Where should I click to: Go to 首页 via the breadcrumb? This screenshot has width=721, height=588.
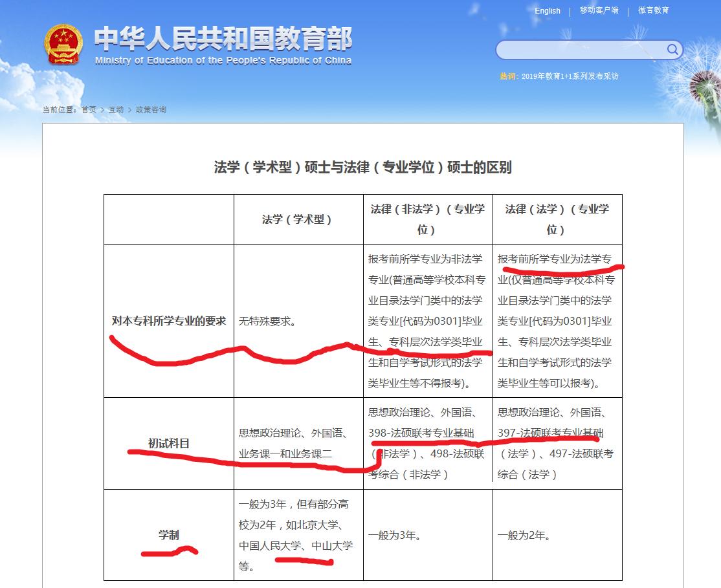tap(90, 109)
